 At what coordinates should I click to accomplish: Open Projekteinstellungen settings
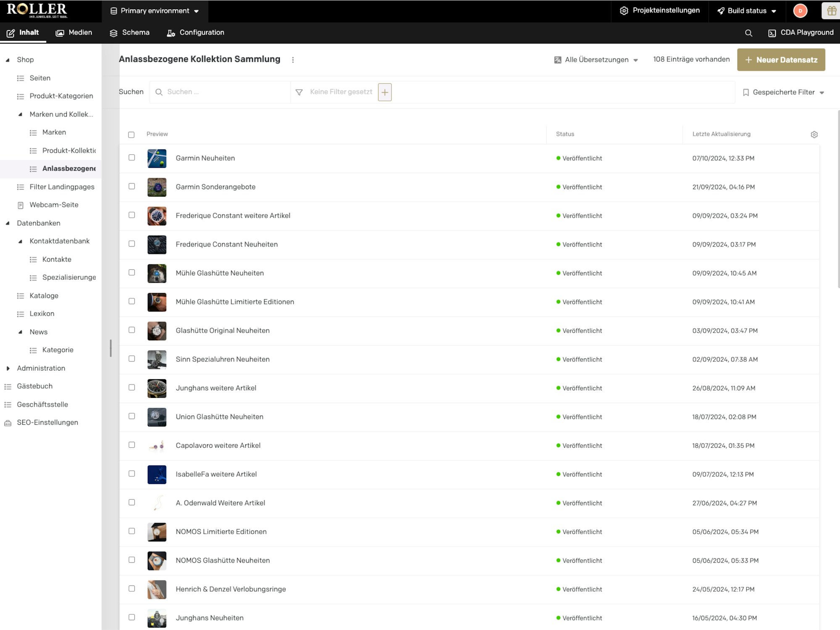pyautogui.click(x=659, y=10)
